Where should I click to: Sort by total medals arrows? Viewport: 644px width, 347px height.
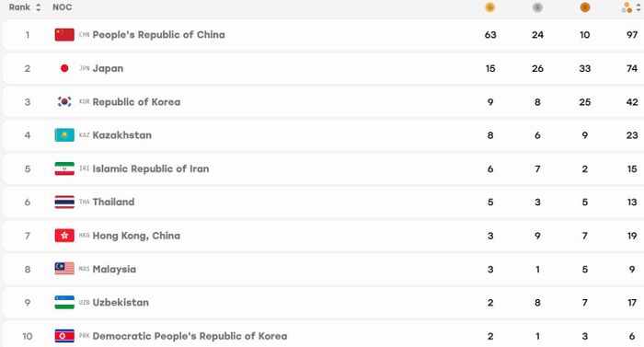[x=638, y=7]
